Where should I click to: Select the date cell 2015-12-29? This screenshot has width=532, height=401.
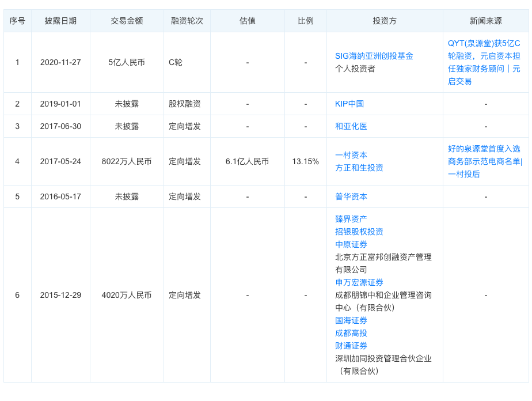[60, 295]
